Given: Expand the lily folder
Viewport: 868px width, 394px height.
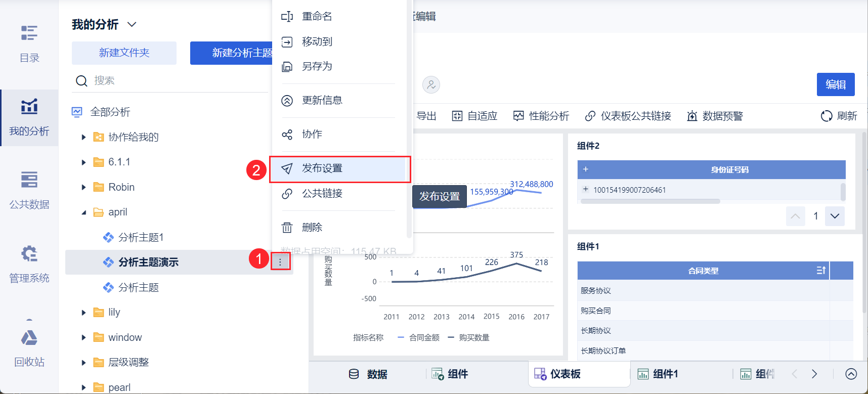Looking at the screenshot, I should coord(83,313).
